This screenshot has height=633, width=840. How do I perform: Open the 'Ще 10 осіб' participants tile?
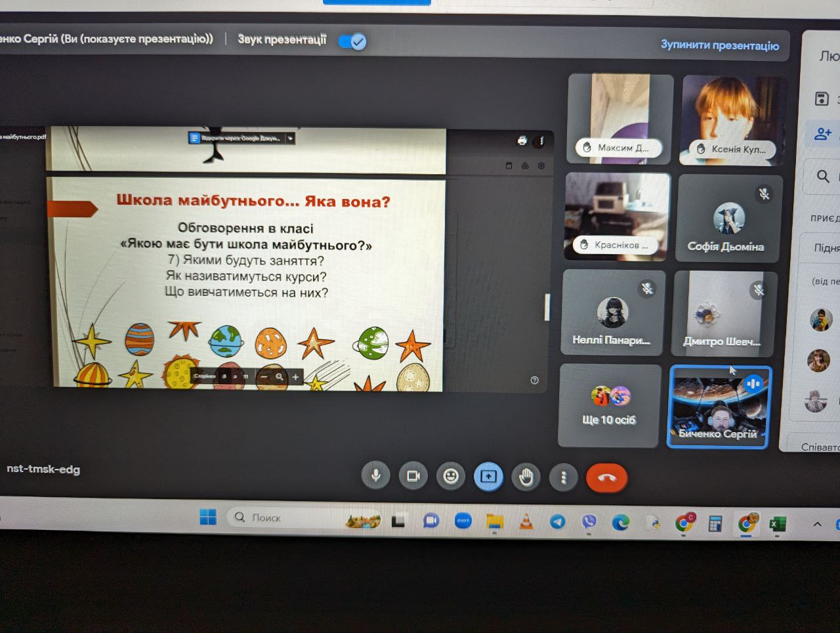(x=608, y=406)
